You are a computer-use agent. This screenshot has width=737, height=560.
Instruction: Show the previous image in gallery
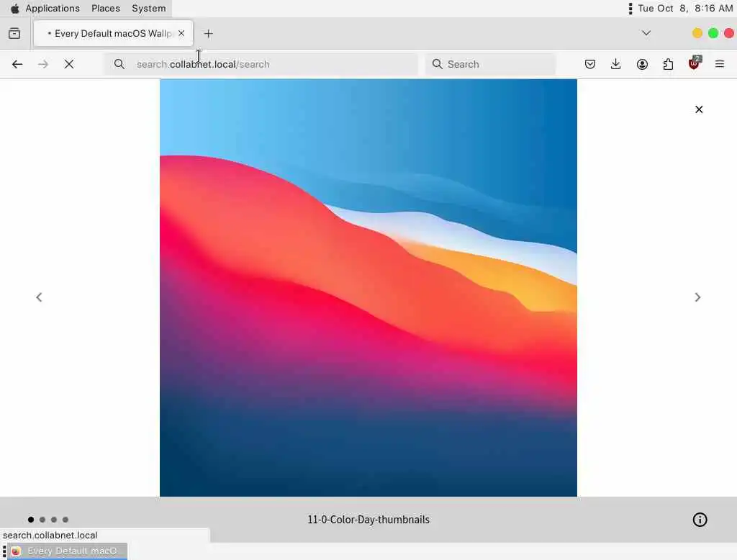pyautogui.click(x=39, y=297)
